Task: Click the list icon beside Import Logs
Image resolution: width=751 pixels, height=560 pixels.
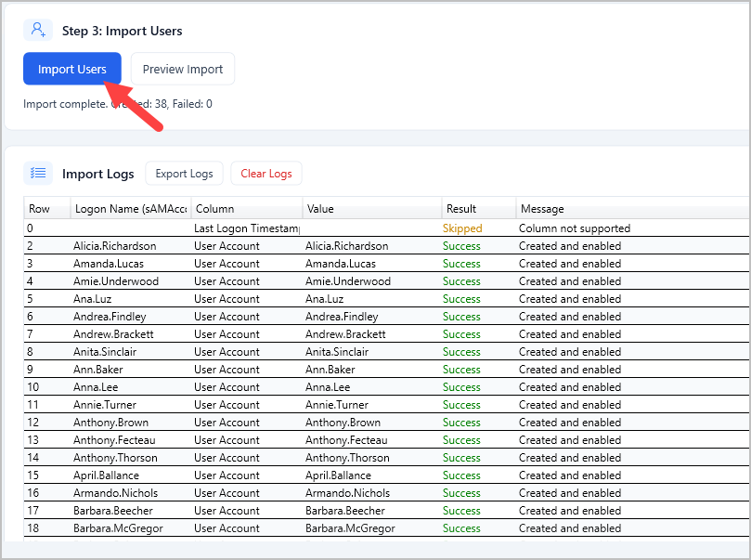Action: point(38,173)
